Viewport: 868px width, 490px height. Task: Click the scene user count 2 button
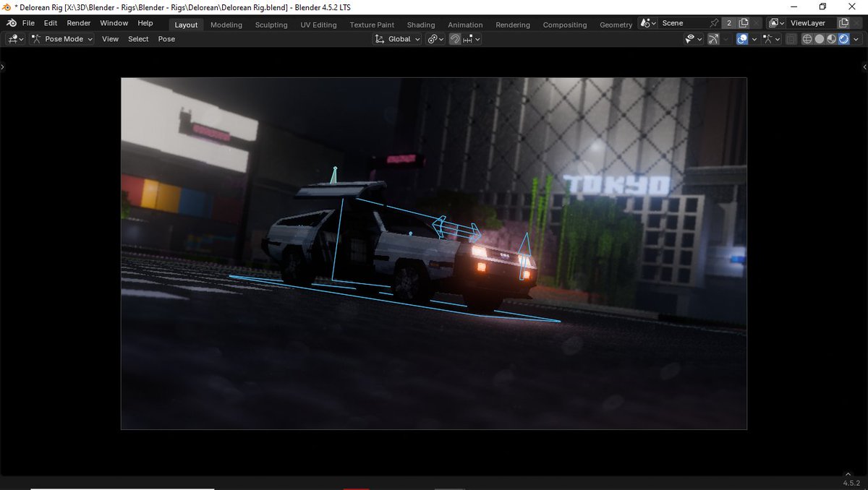pyautogui.click(x=729, y=23)
